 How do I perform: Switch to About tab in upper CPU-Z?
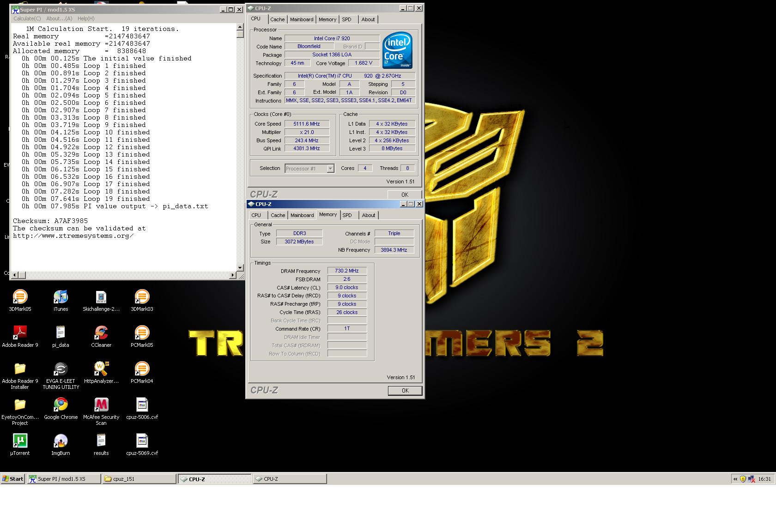(x=368, y=19)
